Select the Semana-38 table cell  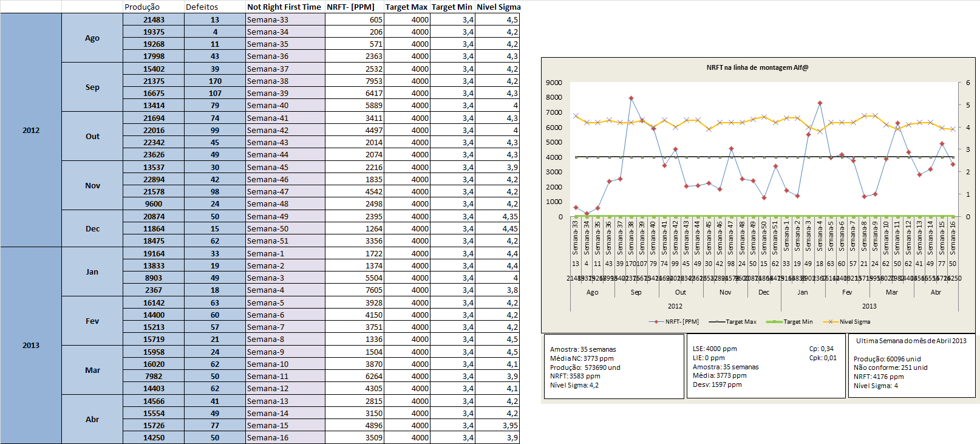285,81
